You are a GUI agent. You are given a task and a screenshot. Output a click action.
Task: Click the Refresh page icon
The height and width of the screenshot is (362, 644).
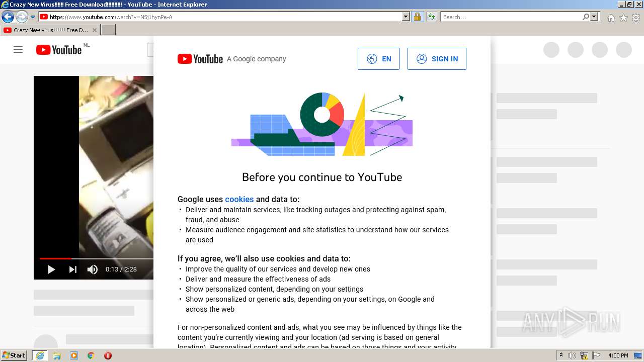[431, 17]
